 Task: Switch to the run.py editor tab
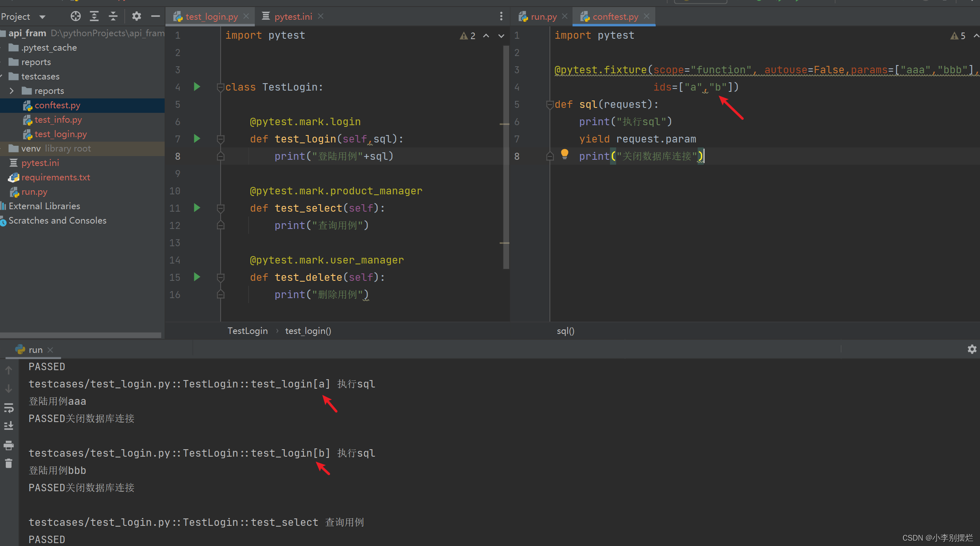(x=543, y=16)
